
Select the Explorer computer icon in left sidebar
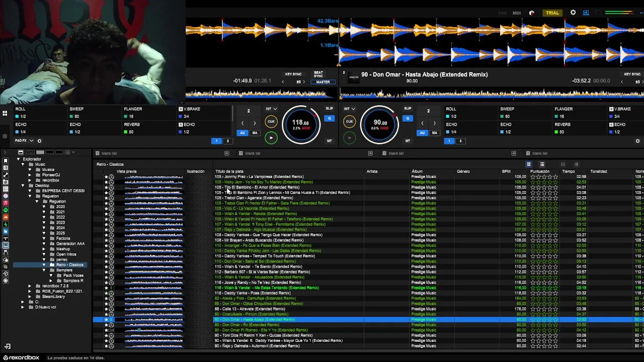coord(6,245)
